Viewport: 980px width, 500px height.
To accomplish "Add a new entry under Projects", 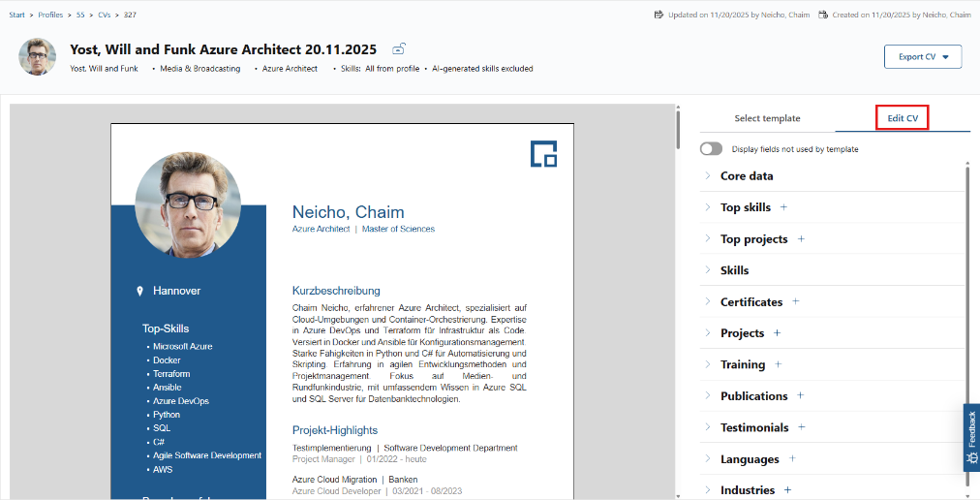I will tap(777, 333).
